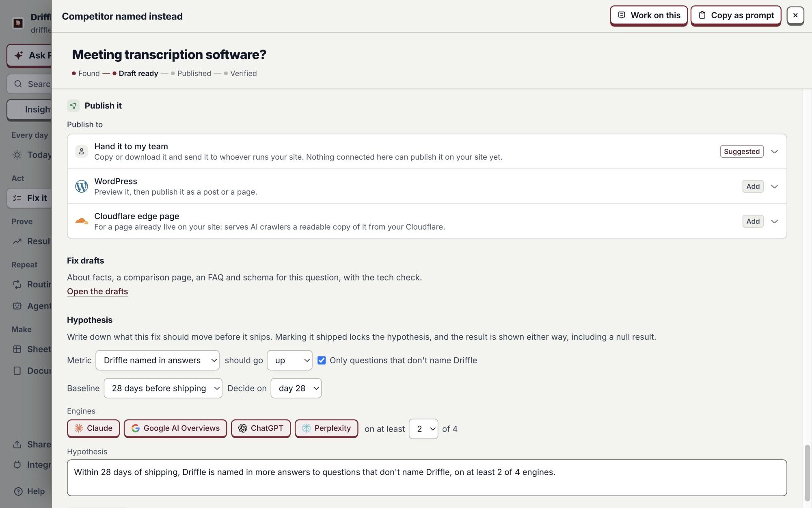Open the drafts link
Screen dimensions: 812x508
pyautogui.click(x=97, y=291)
